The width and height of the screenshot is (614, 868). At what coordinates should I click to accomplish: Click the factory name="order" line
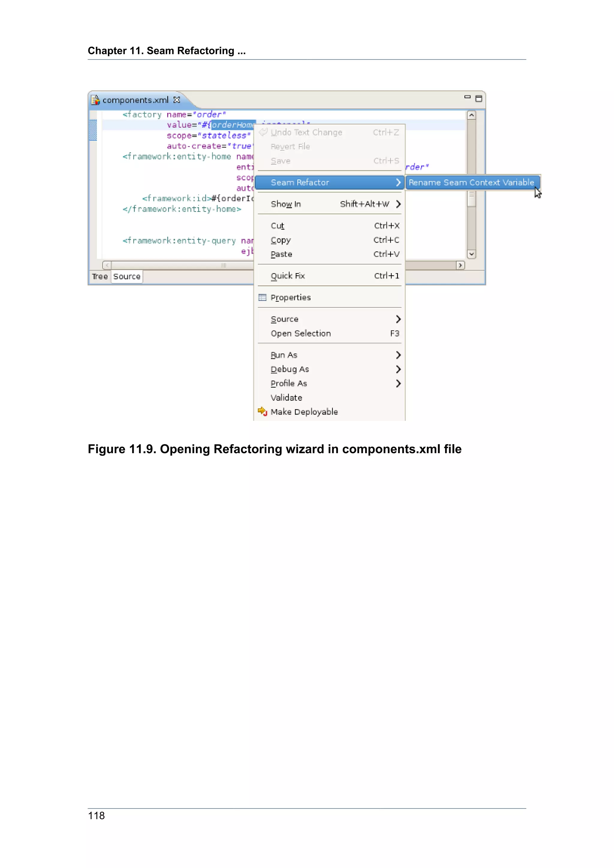point(174,114)
